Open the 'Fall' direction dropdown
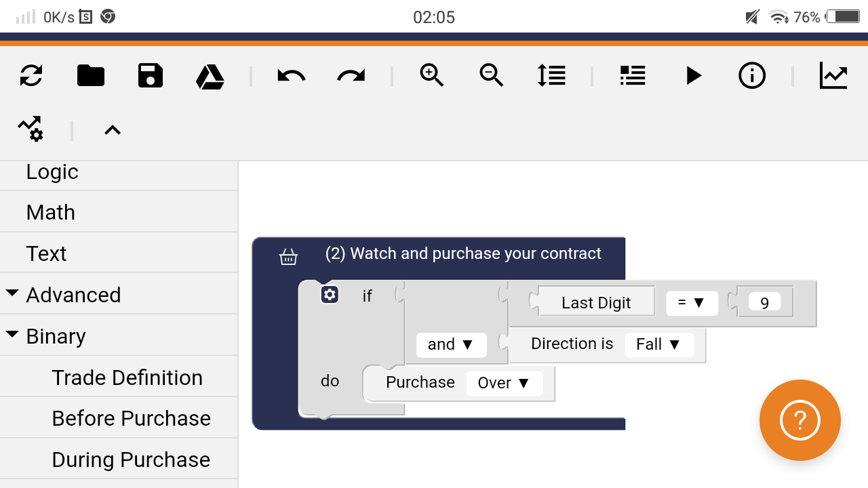This screenshot has width=868, height=488. 658,344
